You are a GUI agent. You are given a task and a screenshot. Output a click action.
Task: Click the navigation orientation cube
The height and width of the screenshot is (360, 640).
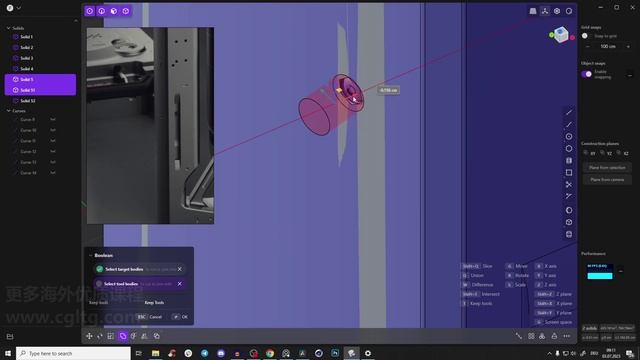tap(562, 34)
